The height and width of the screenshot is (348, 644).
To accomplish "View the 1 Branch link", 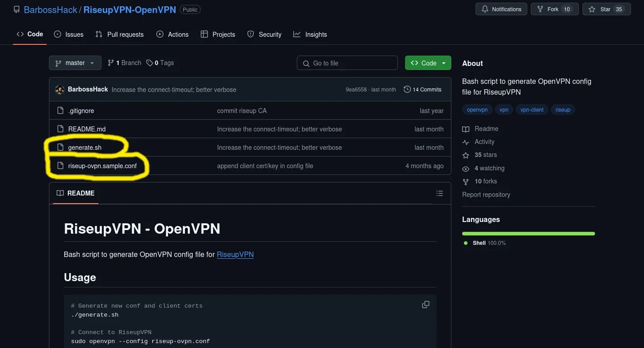I will coord(124,63).
